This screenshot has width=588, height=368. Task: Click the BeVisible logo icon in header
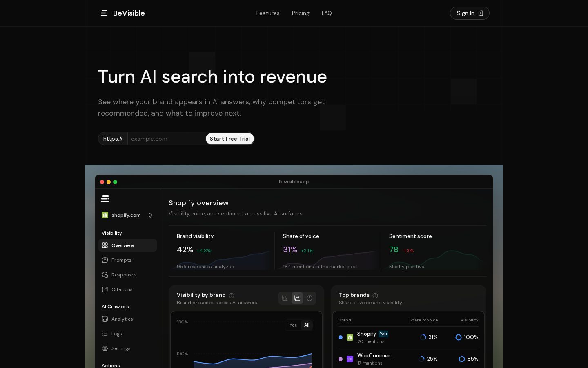(x=104, y=13)
